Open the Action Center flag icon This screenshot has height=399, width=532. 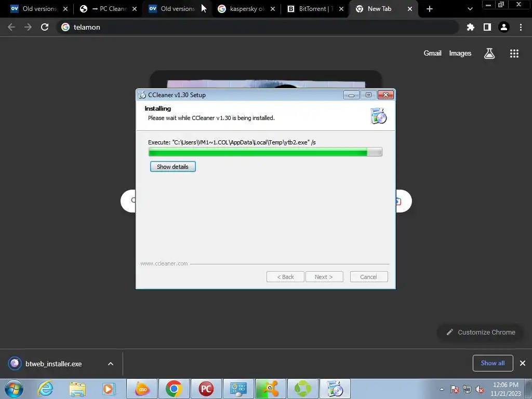455,389
